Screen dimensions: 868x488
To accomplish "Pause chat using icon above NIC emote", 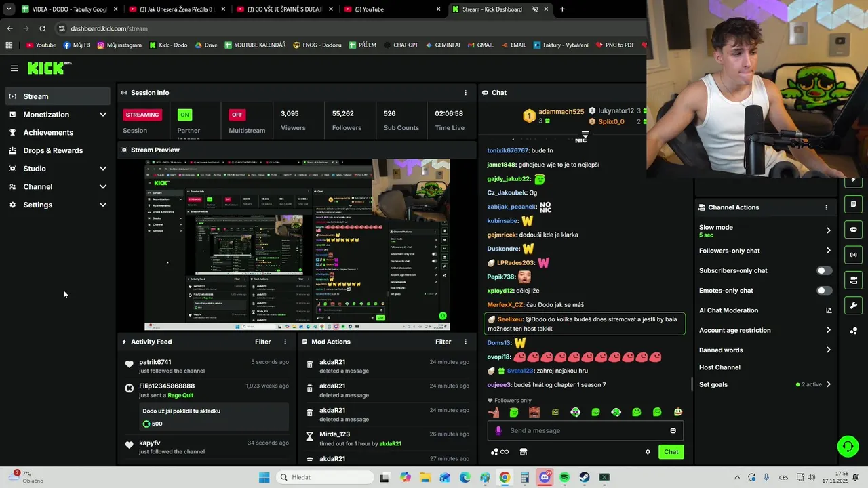I will coord(585,134).
